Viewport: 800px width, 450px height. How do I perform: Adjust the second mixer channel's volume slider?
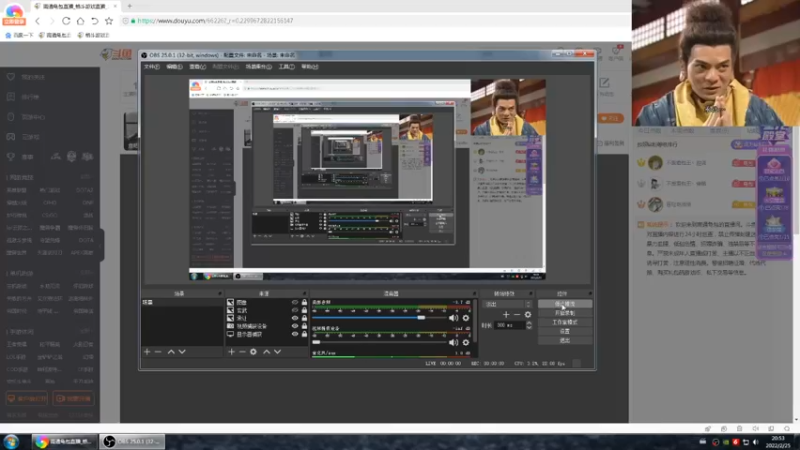[x=380, y=342]
